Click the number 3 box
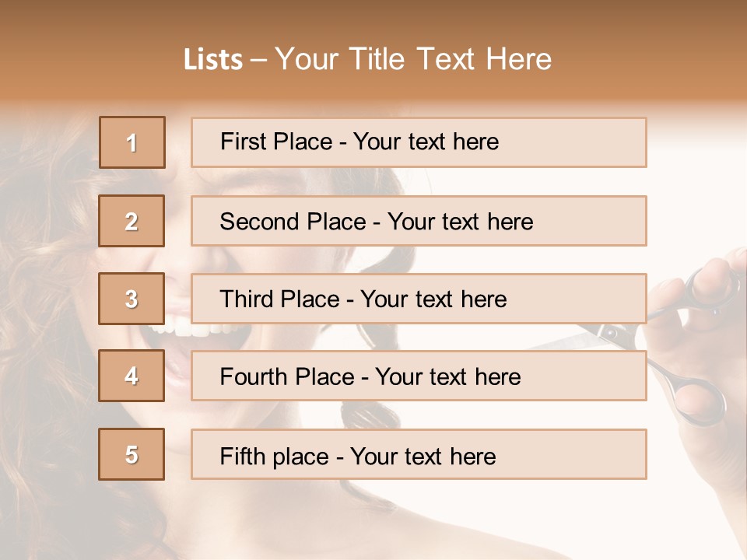 [x=132, y=299]
